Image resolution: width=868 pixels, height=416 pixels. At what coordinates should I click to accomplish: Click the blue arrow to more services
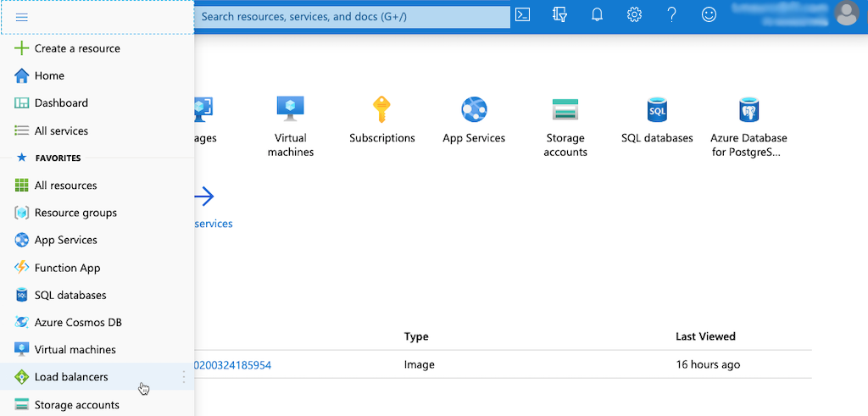coord(204,197)
